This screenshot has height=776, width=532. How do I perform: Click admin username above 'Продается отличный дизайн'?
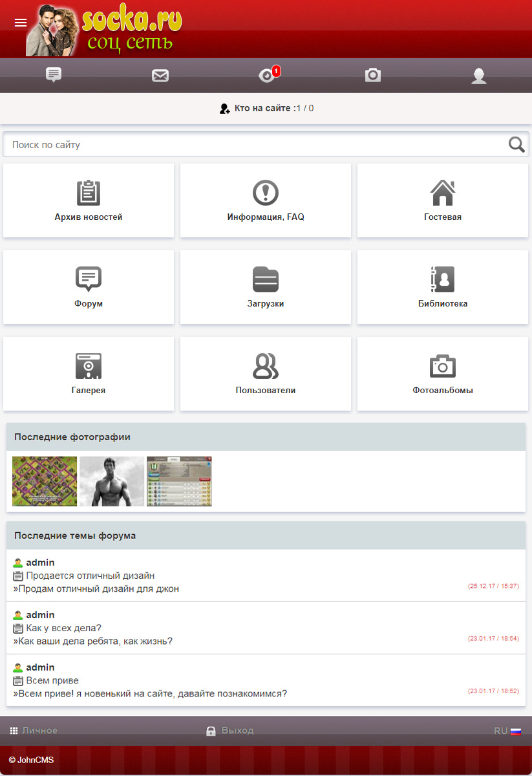click(40, 563)
